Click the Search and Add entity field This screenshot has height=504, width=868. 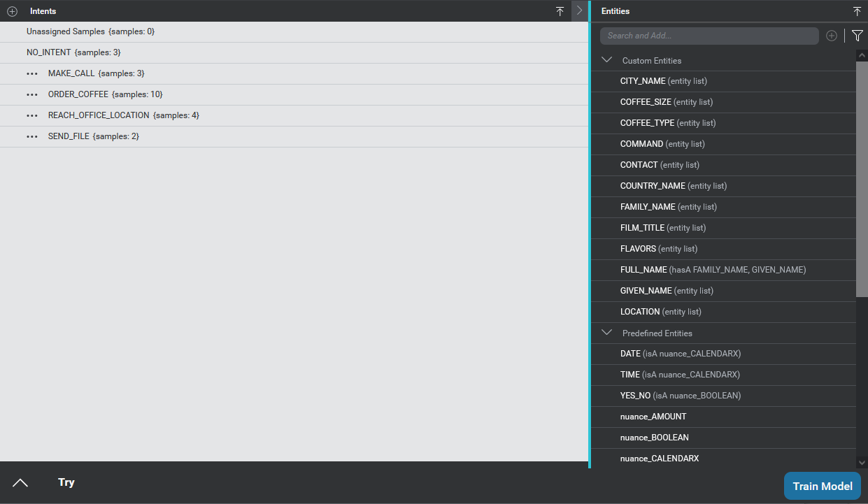(x=709, y=36)
